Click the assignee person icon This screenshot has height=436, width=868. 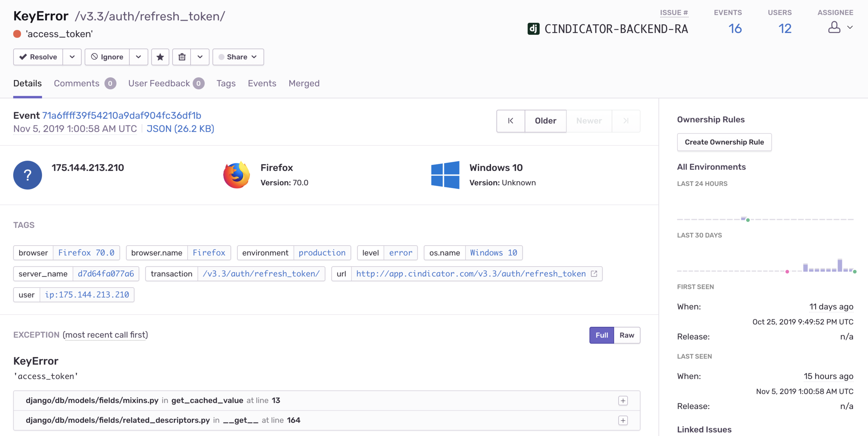pos(834,27)
